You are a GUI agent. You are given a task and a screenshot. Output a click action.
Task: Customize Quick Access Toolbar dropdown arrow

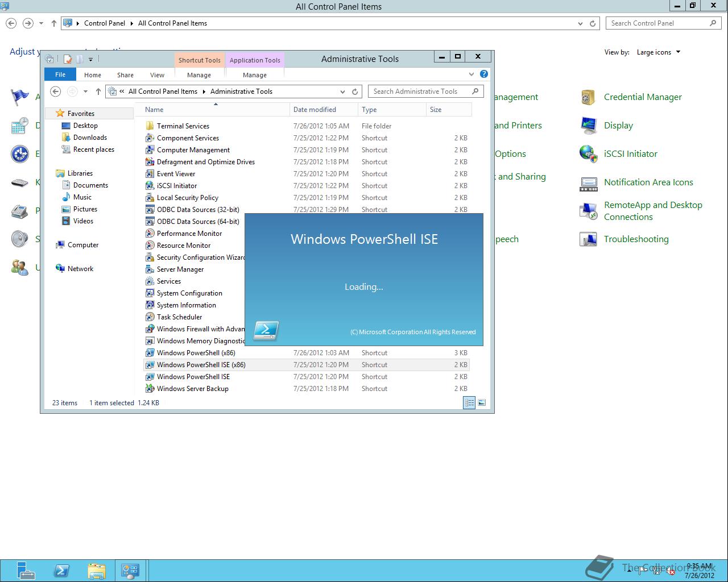coord(90,59)
